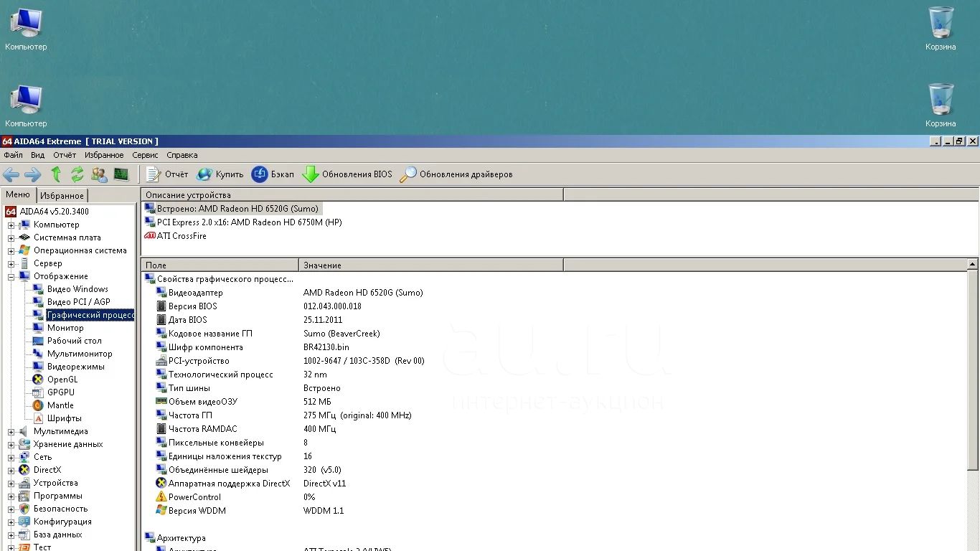The width and height of the screenshot is (980, 551).
Task: Select Рабочий стол tree item
Action: (67, 341)
